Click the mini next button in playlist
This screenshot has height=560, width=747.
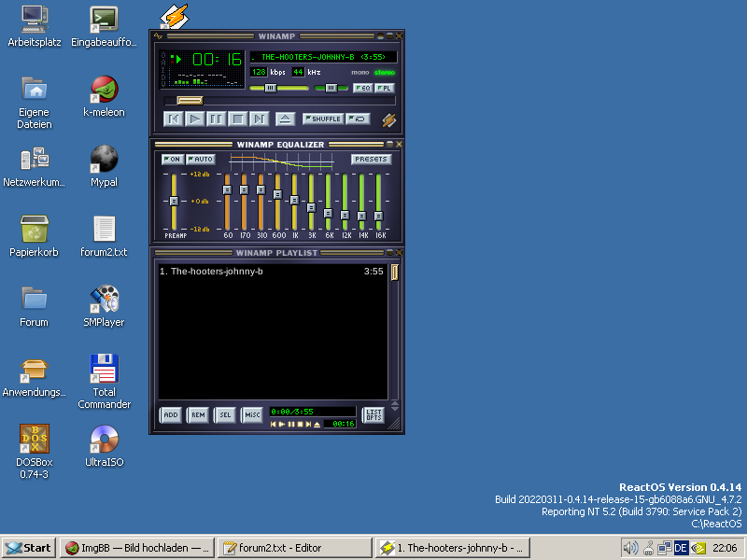(308, 425)
